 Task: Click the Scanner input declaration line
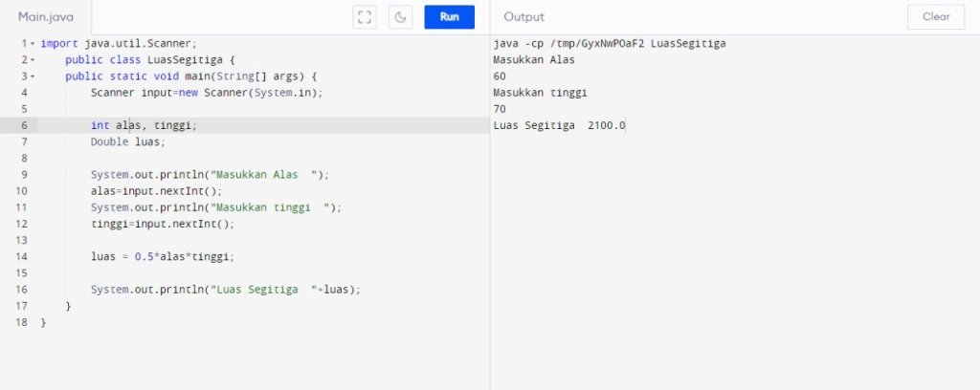pyautogui.click(x=207, y=93)
